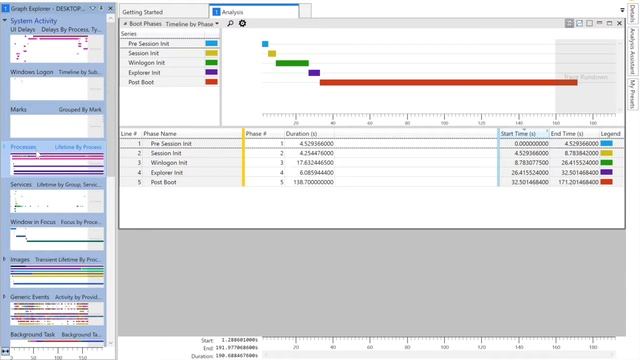Image resolution: width=640 pixels, height=360 pixels.
Task: Open Graph Explorer window position menu
Action: click(x=93, y=8)
